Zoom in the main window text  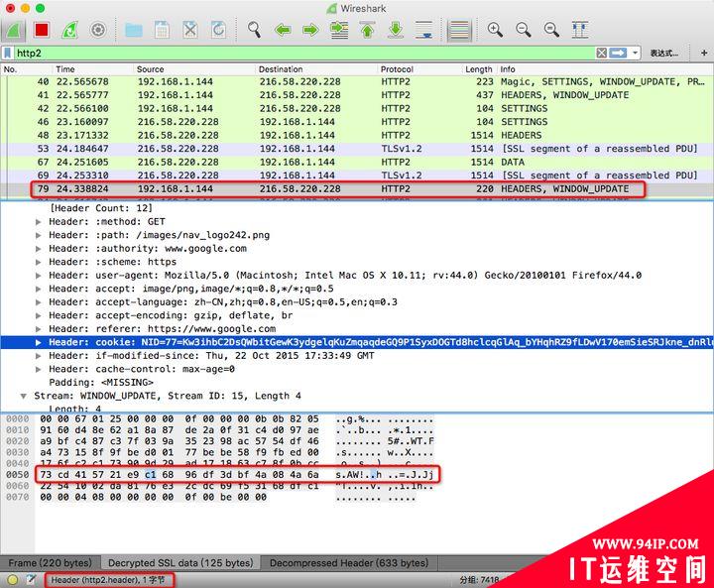pos(495,30)
